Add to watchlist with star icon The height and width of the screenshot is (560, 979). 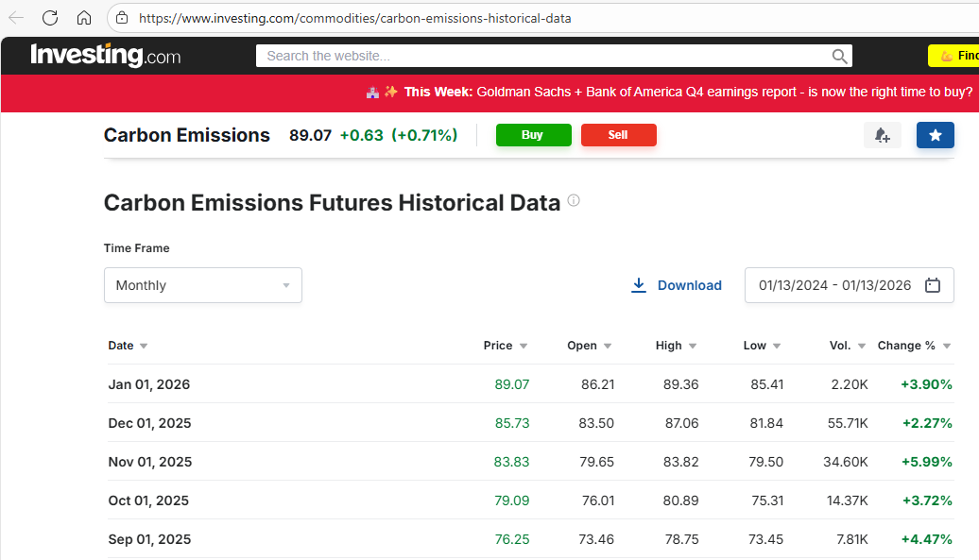click(935, 135)
